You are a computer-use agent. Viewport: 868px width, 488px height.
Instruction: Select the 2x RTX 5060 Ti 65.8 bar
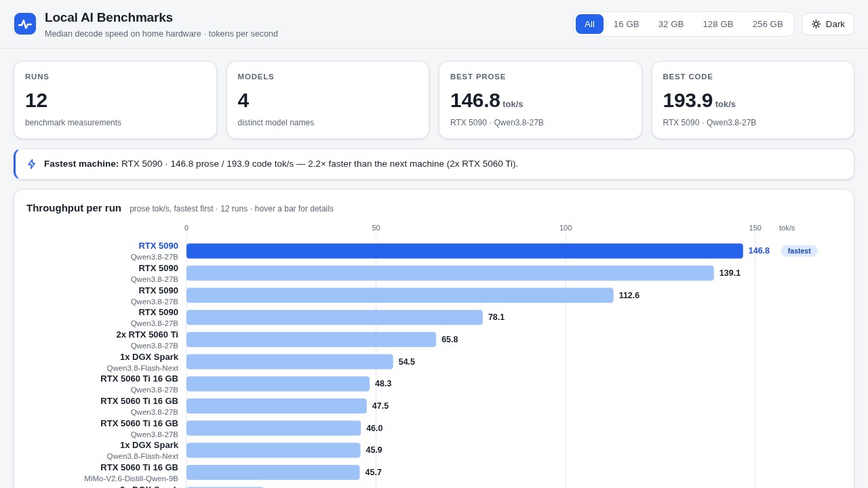pos(311,340)
